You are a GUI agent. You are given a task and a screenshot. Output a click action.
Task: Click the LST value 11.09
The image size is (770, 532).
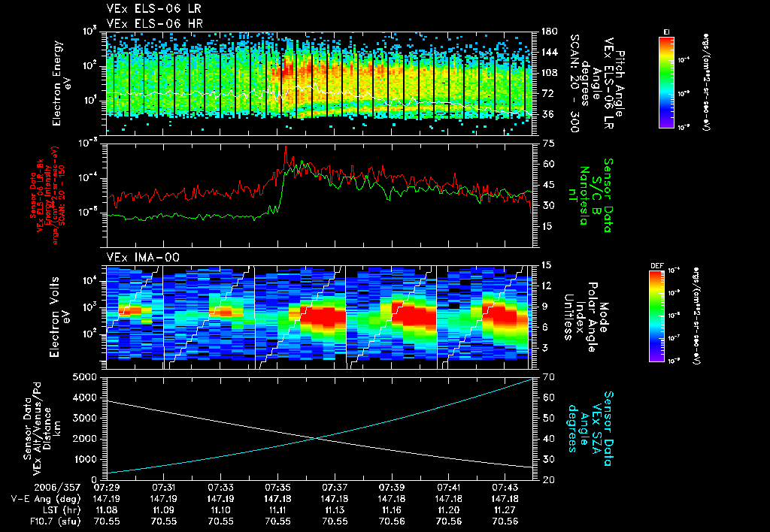point(163,510)
